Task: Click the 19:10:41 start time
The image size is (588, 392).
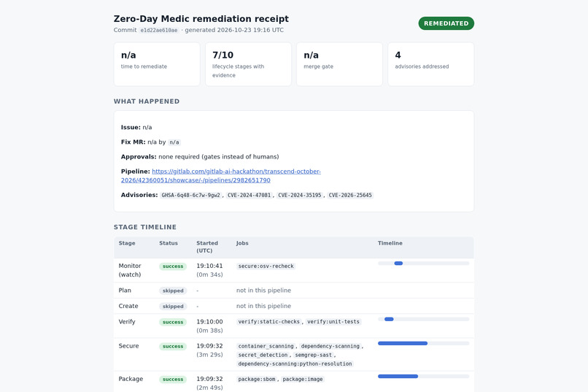Action: click(x=209, y=266)
